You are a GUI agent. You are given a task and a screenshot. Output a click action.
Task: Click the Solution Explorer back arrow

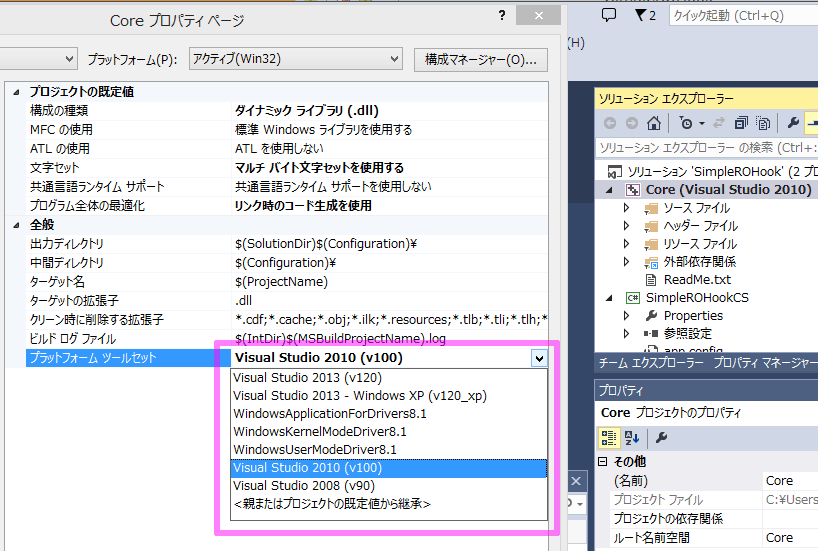click(x=609, y=123)
